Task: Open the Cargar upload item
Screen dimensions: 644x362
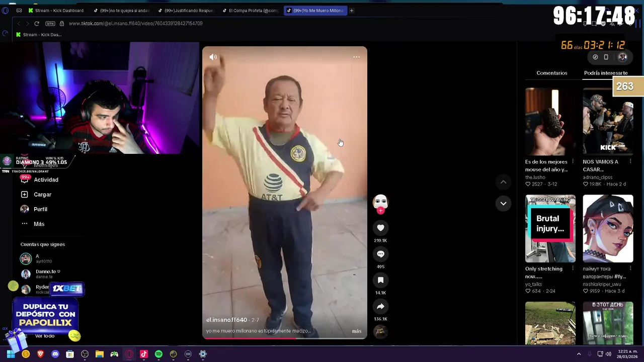Action: click(x=36, y=195)
